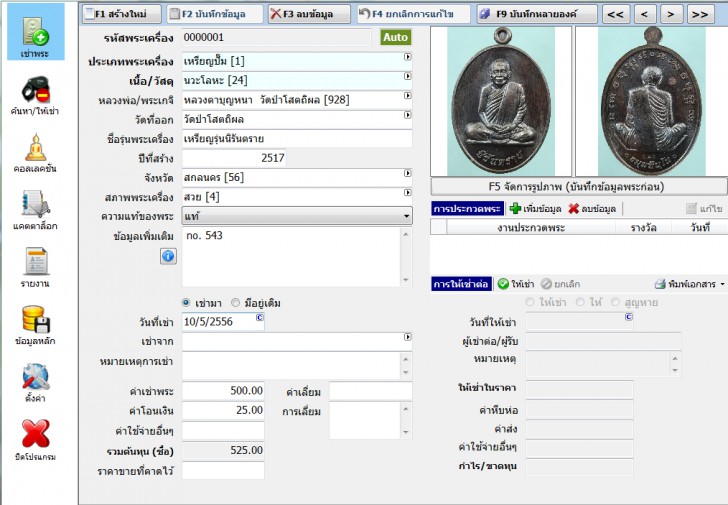
Task: Select the disabled ให้เช่า radio option
Action: click(x=530, y=302)
